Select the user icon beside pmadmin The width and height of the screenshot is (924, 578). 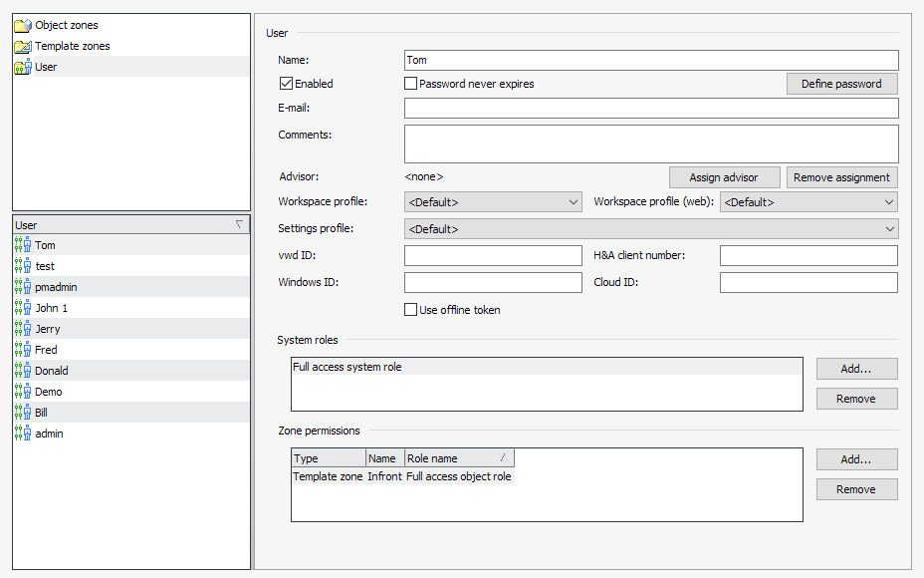coord(23,287)
